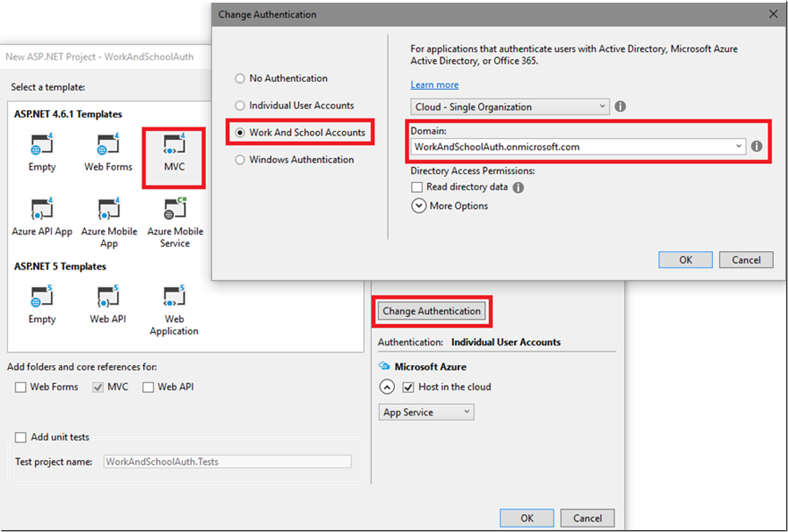Open the Cloud - Single Organization dropdown

[510, 107]
